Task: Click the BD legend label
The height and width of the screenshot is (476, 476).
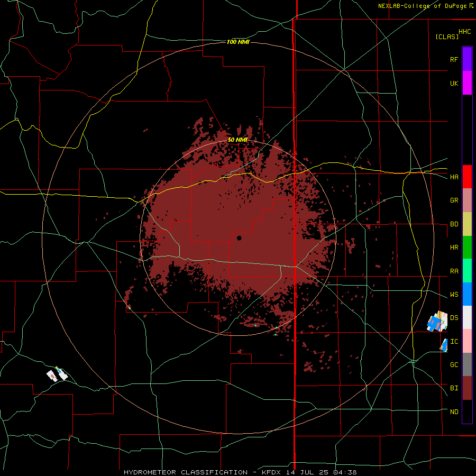Action: 454,224
